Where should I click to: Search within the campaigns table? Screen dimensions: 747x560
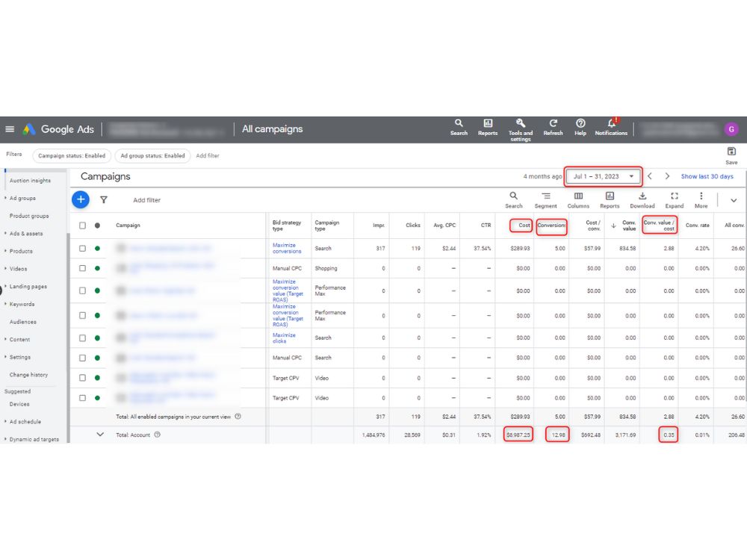click(x=514, y=200)
